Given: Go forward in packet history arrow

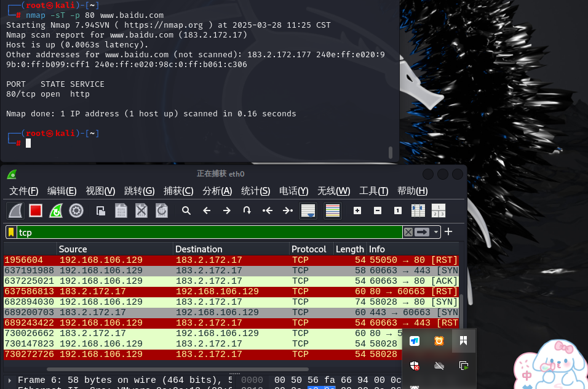Looking at the screenshot, I should [x=227, y=211].
